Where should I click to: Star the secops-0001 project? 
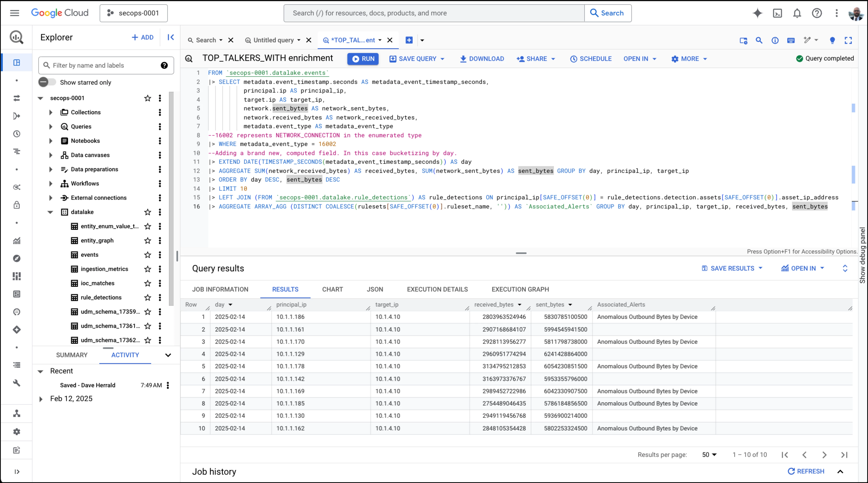pyautogui.click(x=148, y=98)
